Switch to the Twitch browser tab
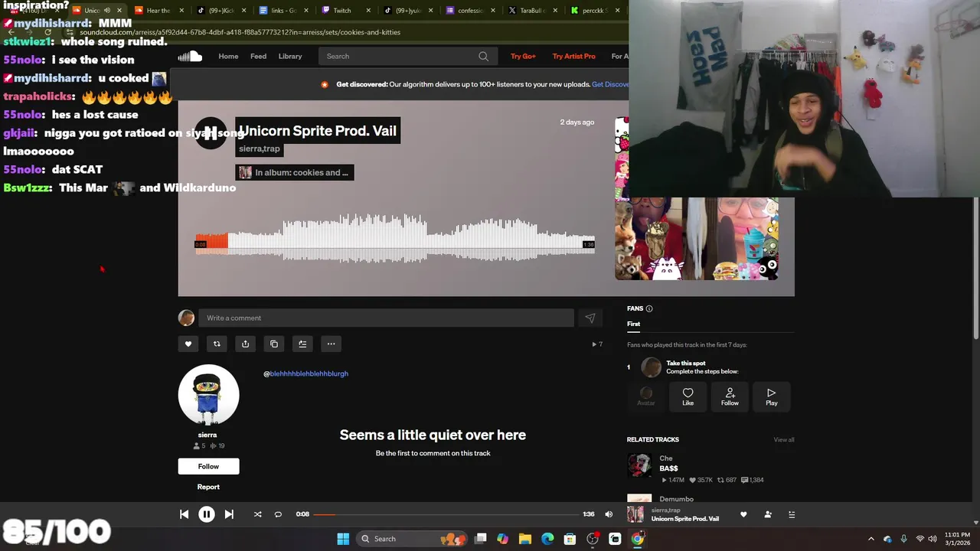The image size is (980, 551). [x=341, y=11]
